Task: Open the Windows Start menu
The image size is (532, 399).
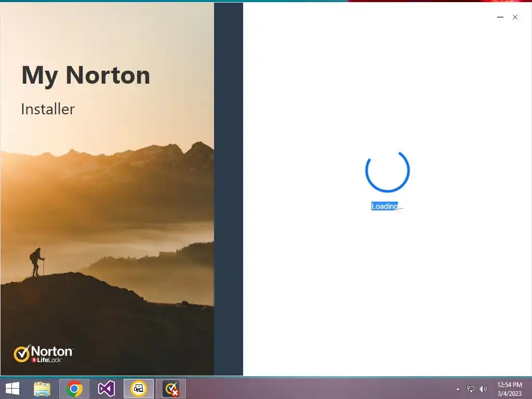Action: click(12, 389)
